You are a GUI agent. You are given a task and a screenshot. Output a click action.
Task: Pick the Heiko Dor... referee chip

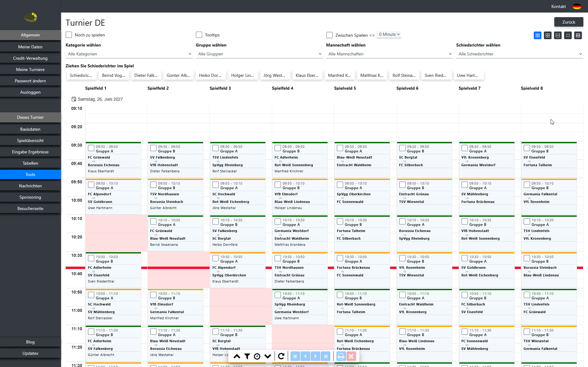(210, 75)
